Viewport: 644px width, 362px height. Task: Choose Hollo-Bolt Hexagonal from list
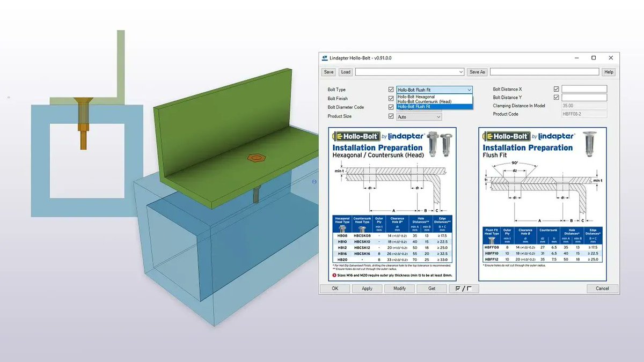coord(435,97)
